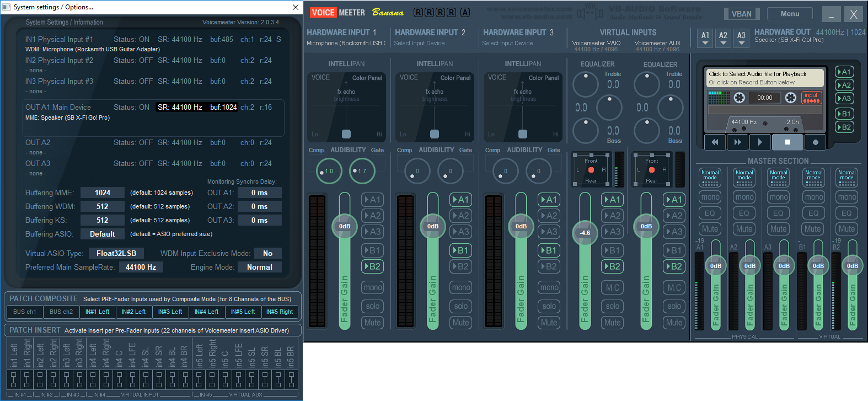Click the in4 LFE patch insert connector
Screen dimensions: 868x401
pyautogui.click(x=133, y=379)
